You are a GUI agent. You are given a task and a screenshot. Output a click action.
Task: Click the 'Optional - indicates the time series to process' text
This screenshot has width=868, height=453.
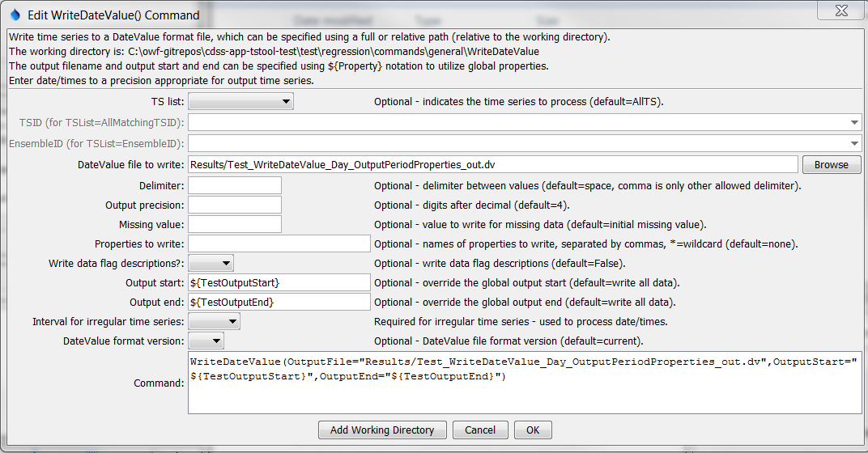pos(518,102)
